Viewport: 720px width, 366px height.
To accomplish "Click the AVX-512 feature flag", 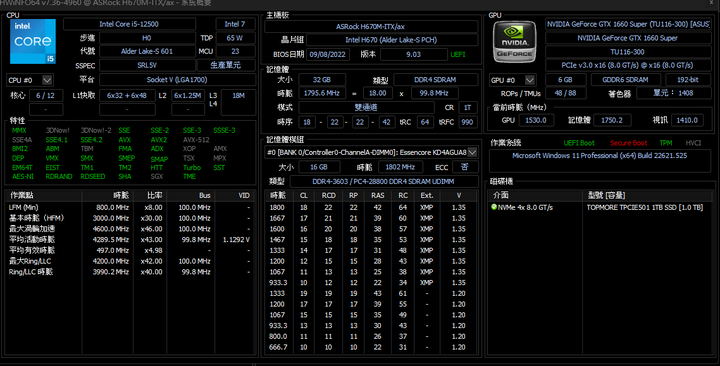I will click(196, 140).
